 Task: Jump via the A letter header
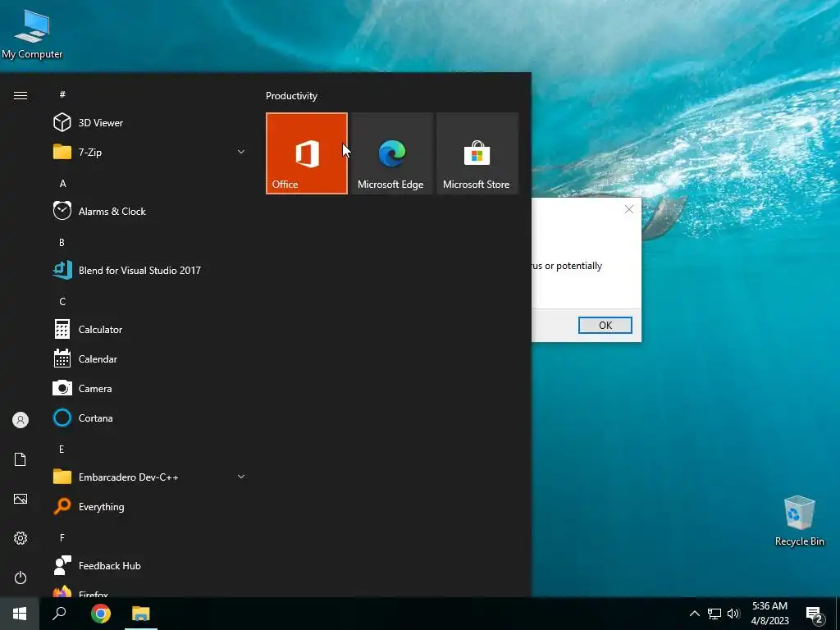pos(62,183)
